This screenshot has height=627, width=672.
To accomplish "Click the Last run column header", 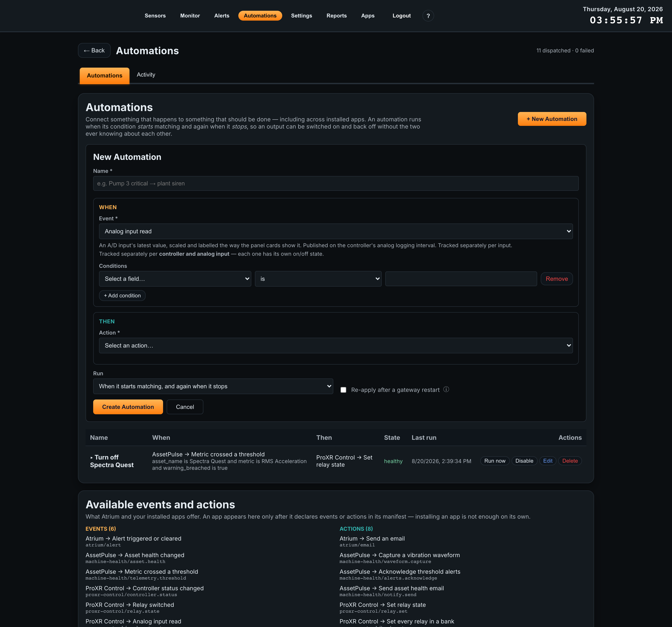I will [424, 437].
